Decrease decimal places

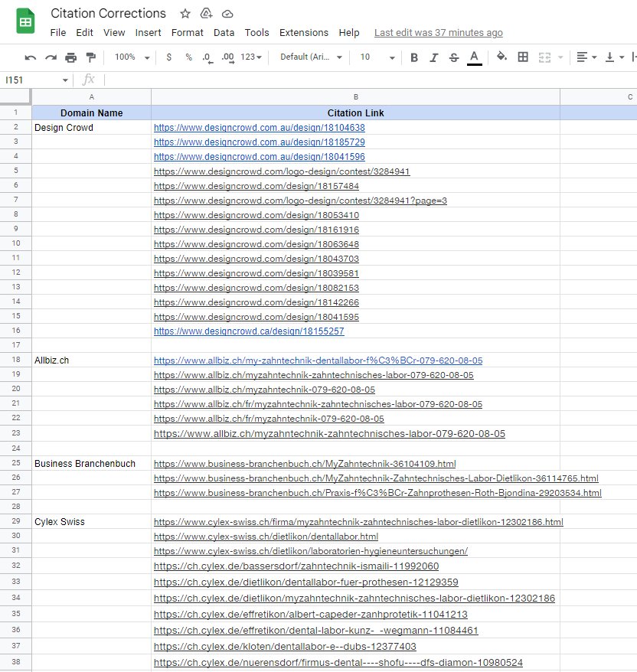(x=207, y=57)
